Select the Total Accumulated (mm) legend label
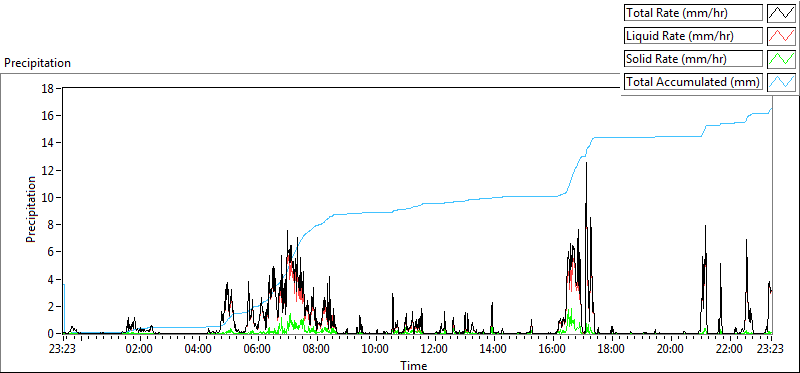This screenshot has width=800, height=373. pyautogui.click(x=693, y=81)
